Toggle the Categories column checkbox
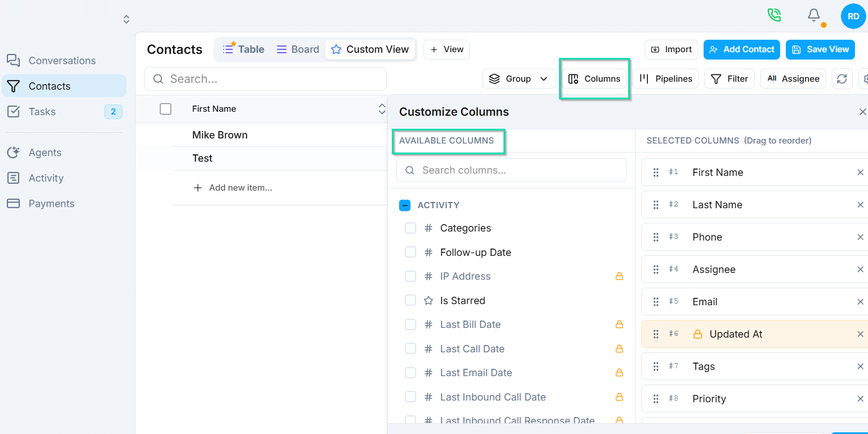Viewport: 868px width, 434px height. click(410, 228)
